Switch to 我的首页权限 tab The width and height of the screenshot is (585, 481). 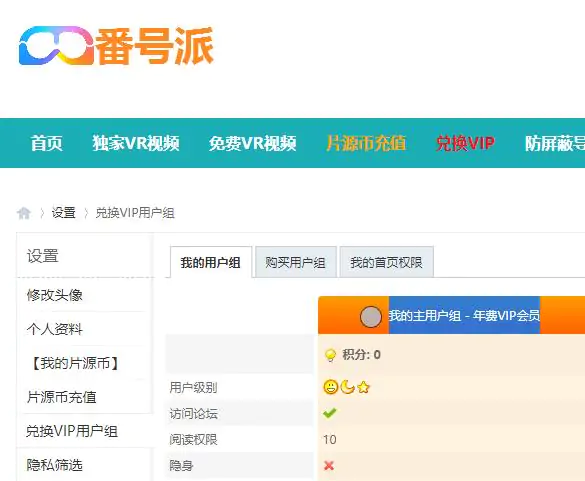pyautogui.click(x=387, y=262)
